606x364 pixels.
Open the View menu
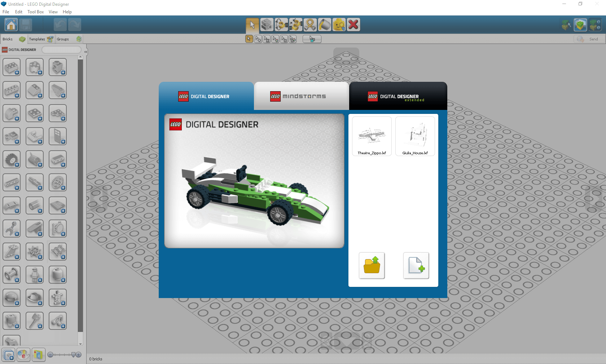coord(53,12)
